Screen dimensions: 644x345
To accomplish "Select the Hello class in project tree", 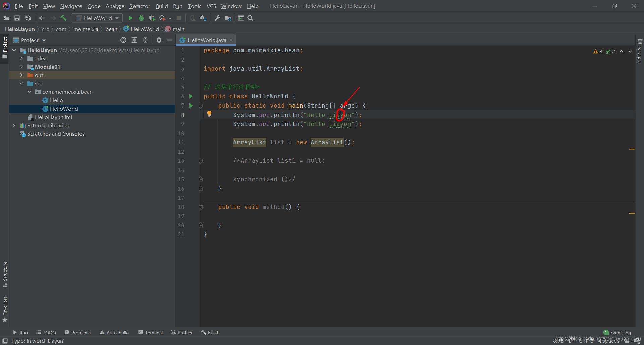I will pos(56,100).
